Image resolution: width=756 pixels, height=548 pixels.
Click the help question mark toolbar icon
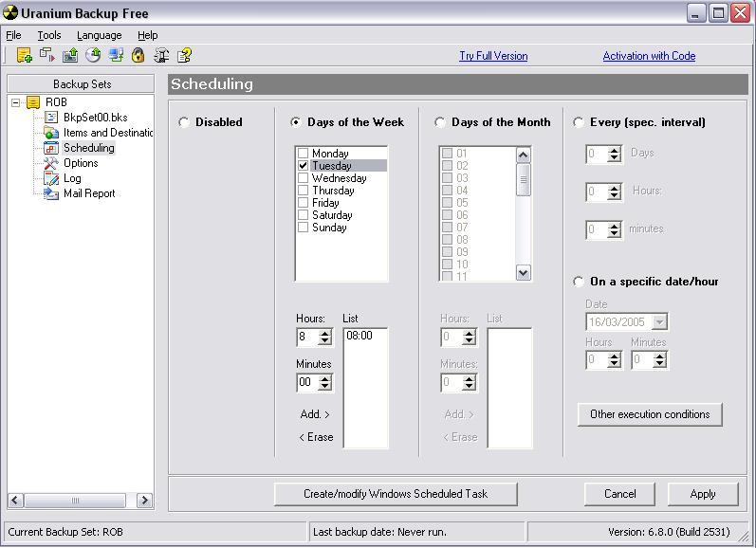(184, 55)
